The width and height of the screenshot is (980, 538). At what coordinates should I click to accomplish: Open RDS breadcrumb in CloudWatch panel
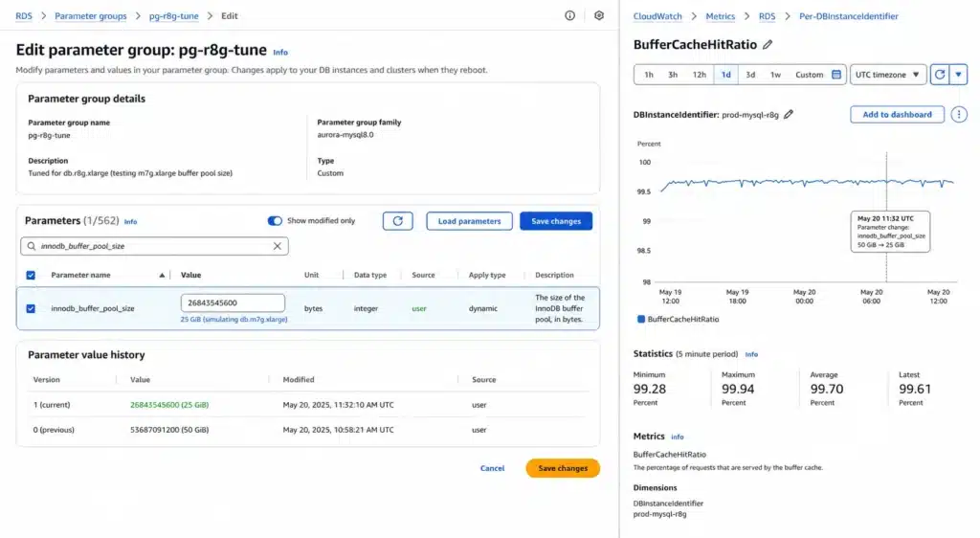(x=767, y=16)
